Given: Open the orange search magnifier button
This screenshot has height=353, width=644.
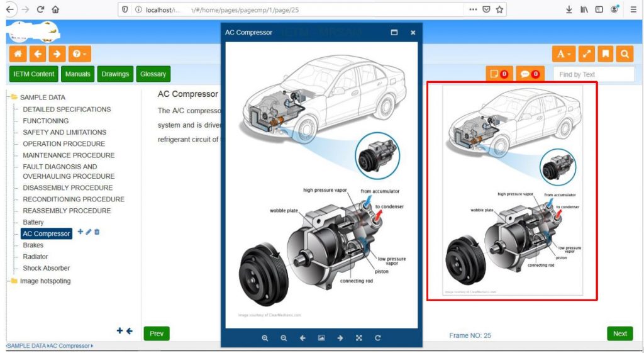Looking at the screenshot, I should [x=625, y=54].
